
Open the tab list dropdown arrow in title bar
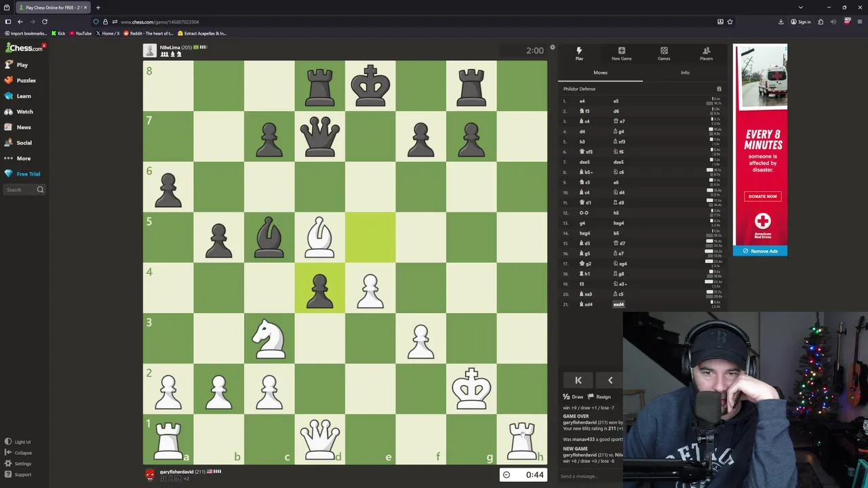click(x=800, y=7)
